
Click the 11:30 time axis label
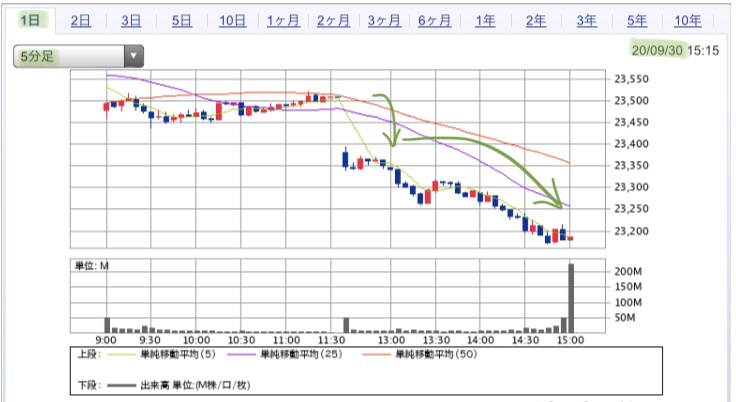[x=331, y=340]
